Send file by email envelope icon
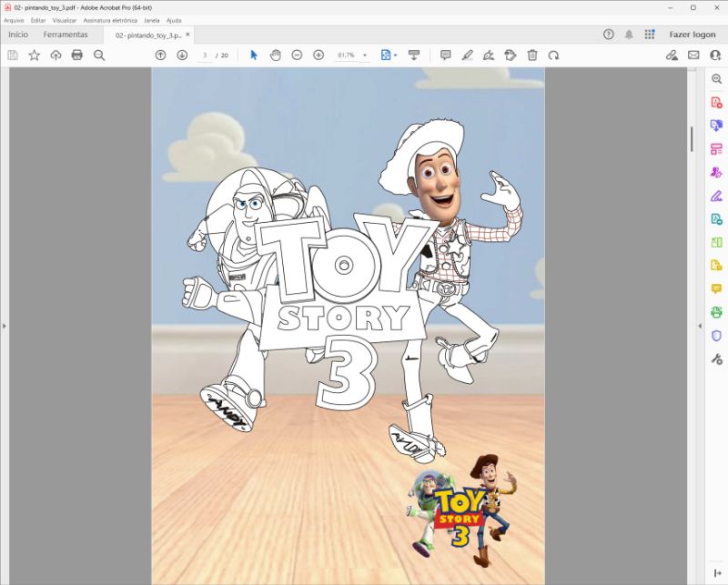 (x=693, y=55)
